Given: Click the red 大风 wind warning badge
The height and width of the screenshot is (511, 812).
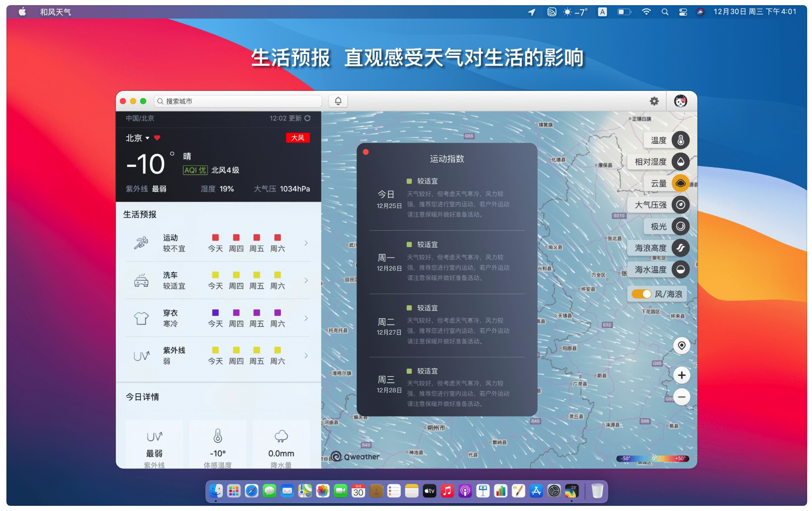Looking at the screenshot, I should coord(298,138).
